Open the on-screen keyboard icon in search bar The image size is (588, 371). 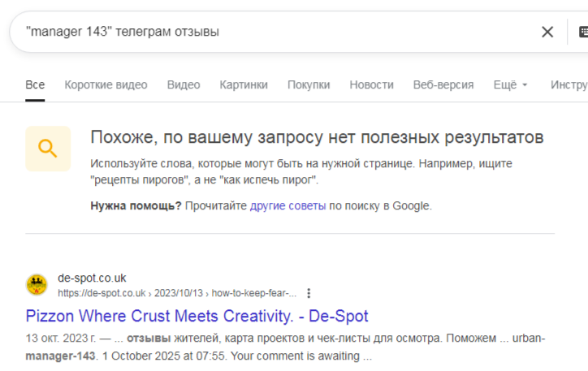[583, 32]
